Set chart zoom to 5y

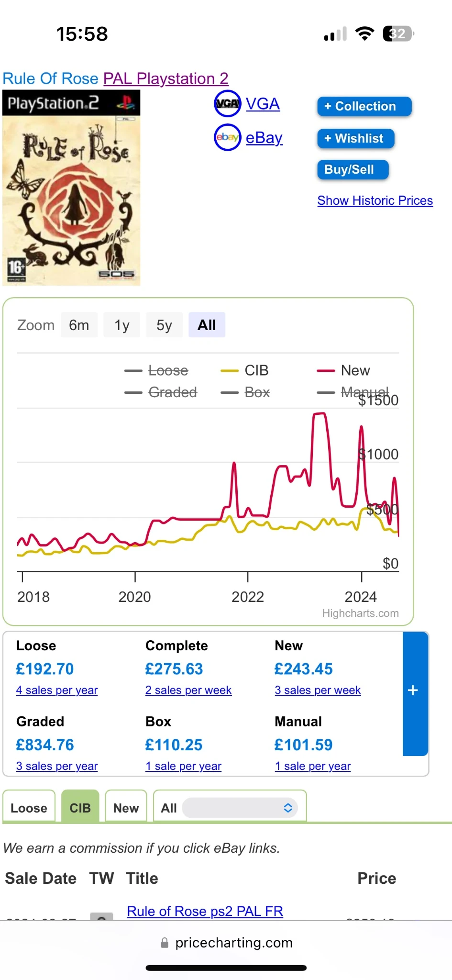coord(164,325)
